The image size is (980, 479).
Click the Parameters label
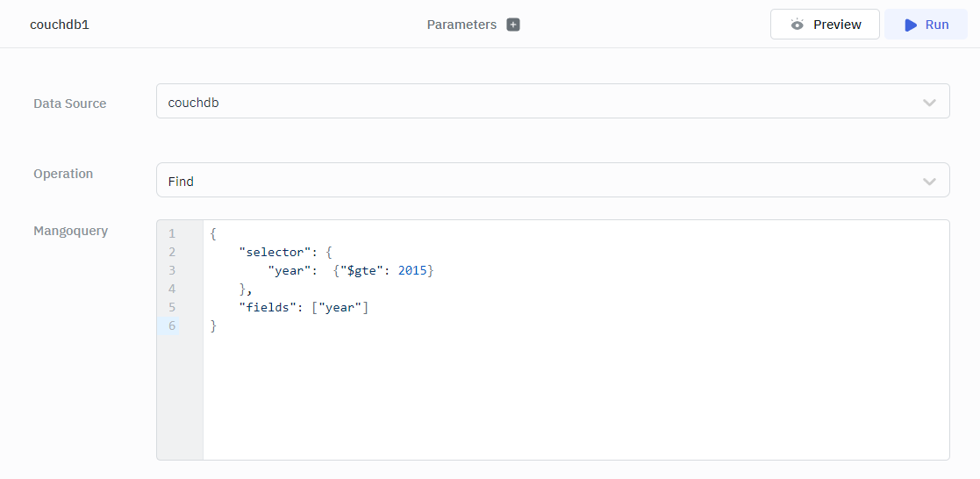coord(461,25)
